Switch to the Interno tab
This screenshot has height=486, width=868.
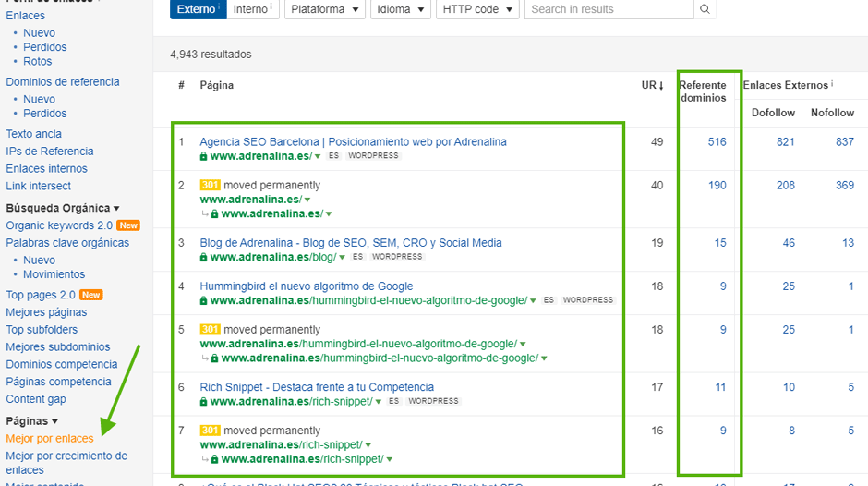click(x=252, y=9)
